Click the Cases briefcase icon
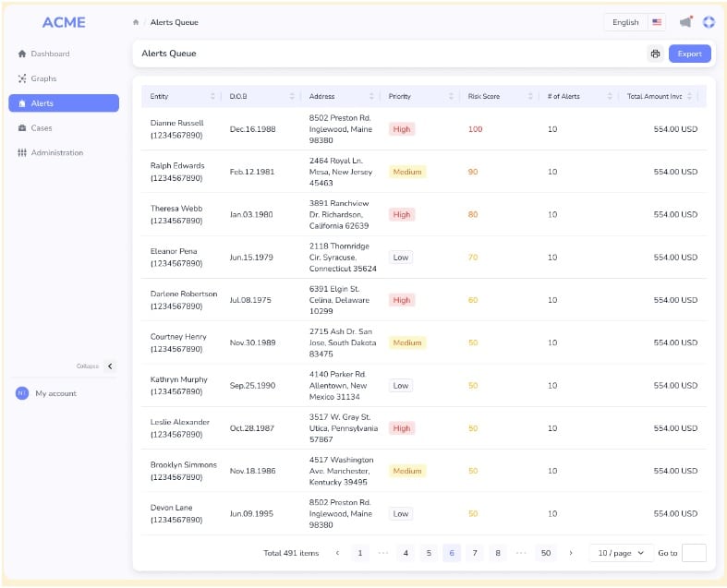The image size is (727, 588). [22, 128]
